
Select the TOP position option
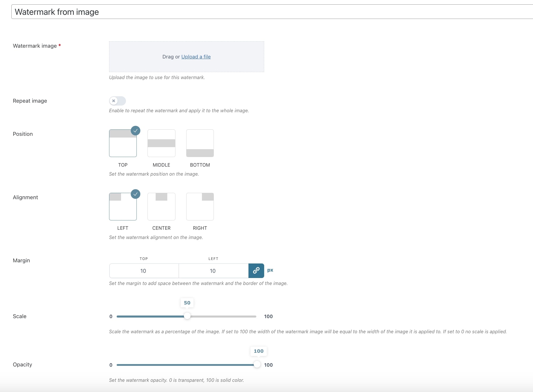[123, 143]
